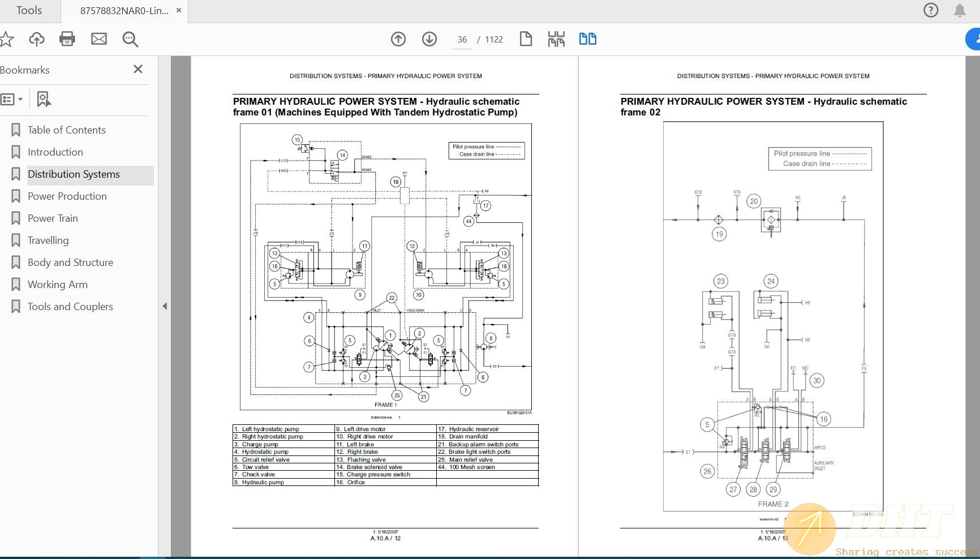Toggle two-page view mode

pos(587,39)
